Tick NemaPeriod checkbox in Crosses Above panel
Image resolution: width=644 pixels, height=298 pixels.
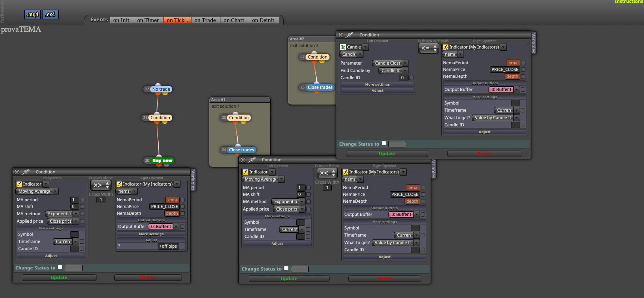tap(183, 200)
